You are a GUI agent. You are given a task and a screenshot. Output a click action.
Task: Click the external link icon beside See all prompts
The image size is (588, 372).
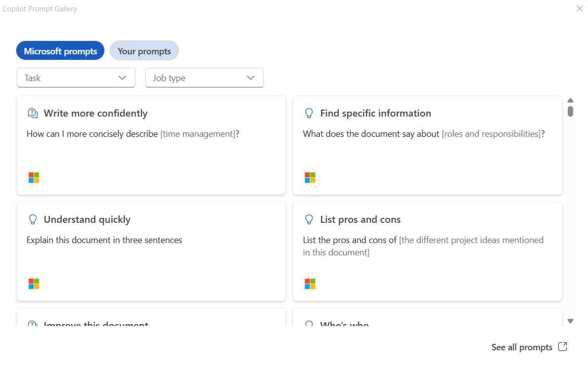[563, 347]
